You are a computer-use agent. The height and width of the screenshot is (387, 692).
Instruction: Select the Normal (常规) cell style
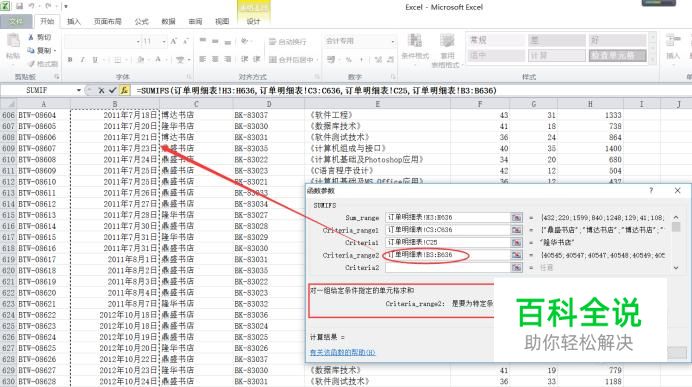pos(496,40)
